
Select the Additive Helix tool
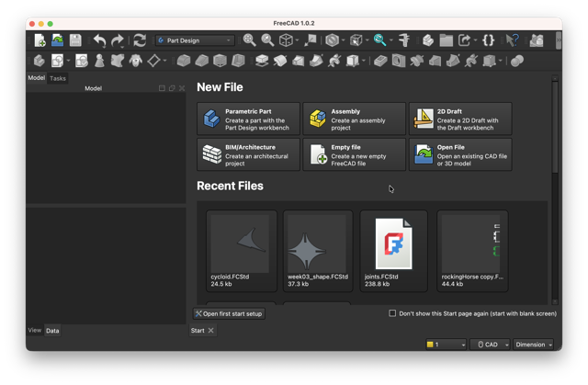(334, 61)
